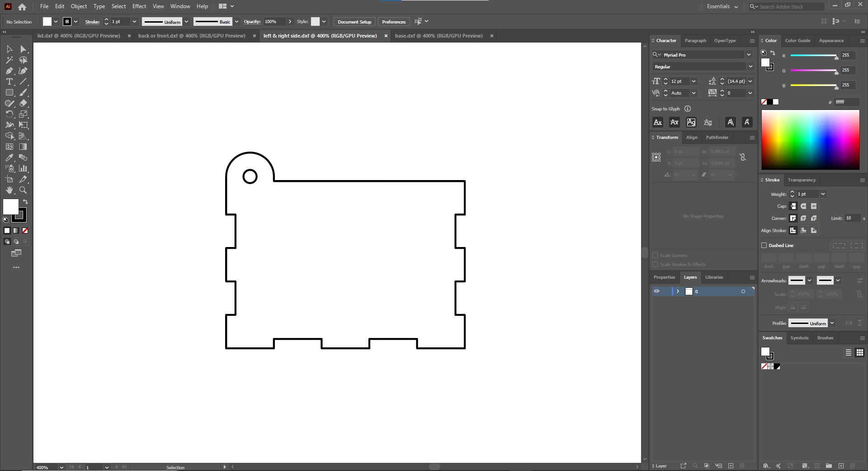Select the Direct Selection tool
Screen dimensions: 868x471
[x=24, y=49]
